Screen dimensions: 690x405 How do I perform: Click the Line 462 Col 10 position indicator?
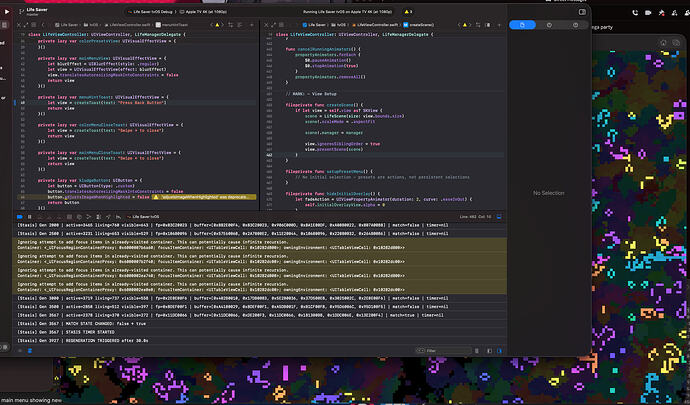476,217
